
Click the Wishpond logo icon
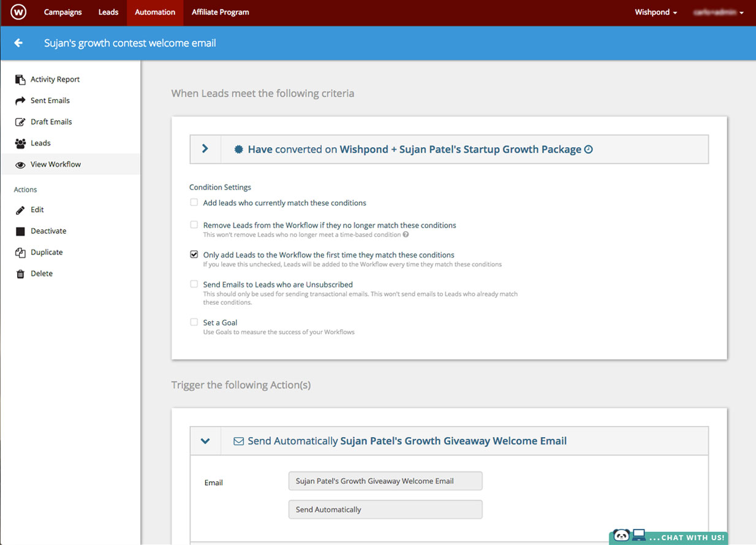[x=18, y=12]
